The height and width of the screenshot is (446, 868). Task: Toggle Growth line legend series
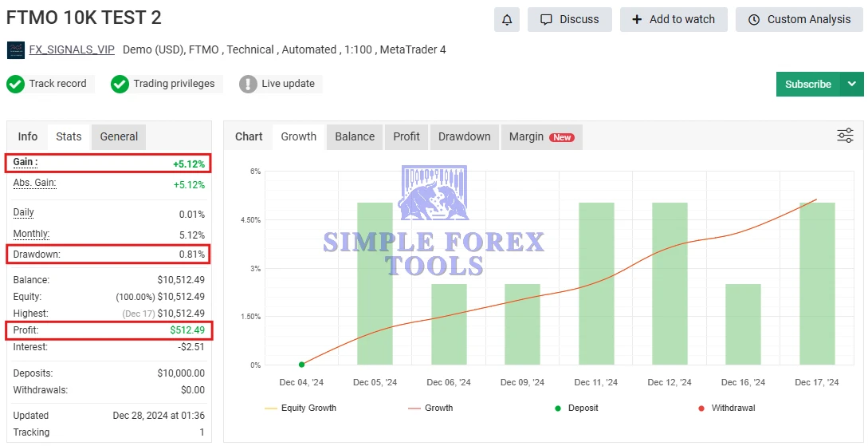click(x=430, y=409)
